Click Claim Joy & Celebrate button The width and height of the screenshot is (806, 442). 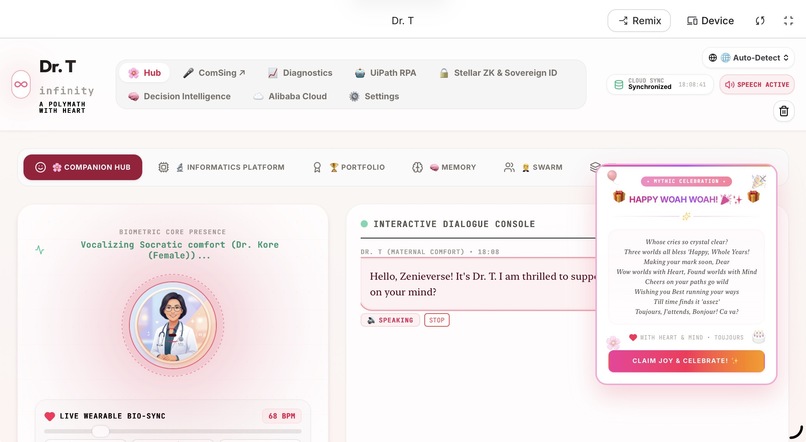tap(686, 361)
